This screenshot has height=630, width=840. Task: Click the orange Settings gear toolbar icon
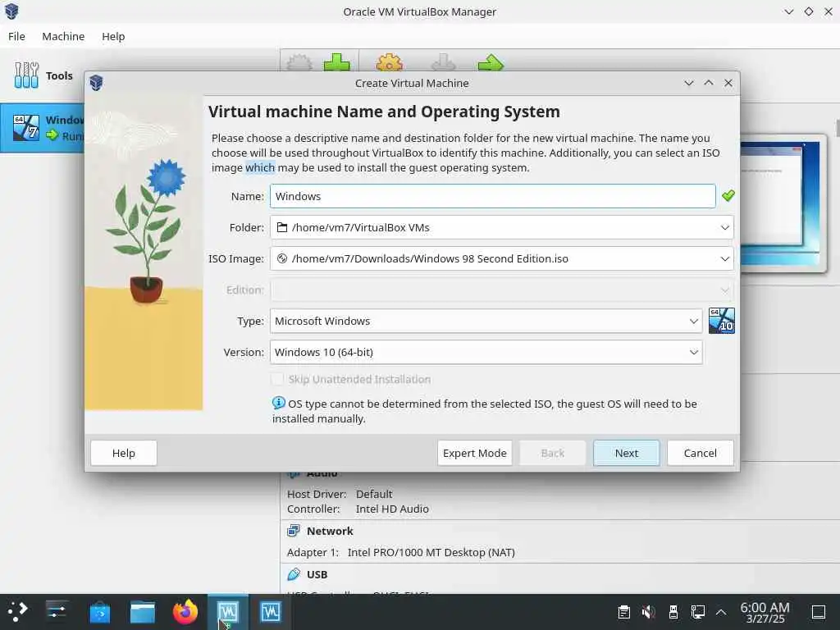click(x=390, y=62)
